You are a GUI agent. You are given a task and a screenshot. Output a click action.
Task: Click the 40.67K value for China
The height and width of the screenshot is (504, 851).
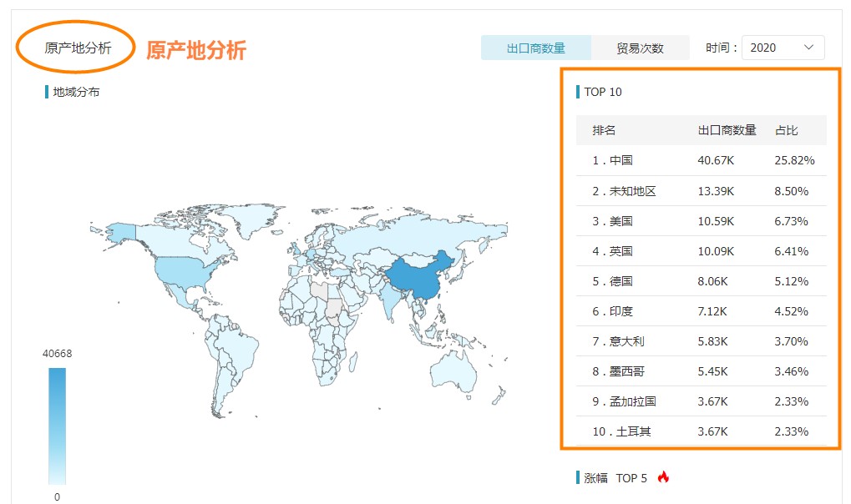716,160
